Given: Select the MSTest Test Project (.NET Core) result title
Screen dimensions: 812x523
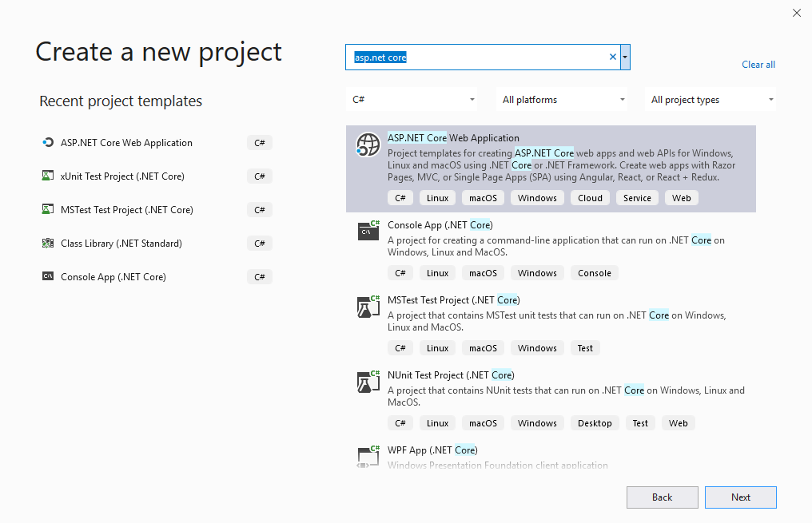Looking at the screenshot, I should (454, 300).
